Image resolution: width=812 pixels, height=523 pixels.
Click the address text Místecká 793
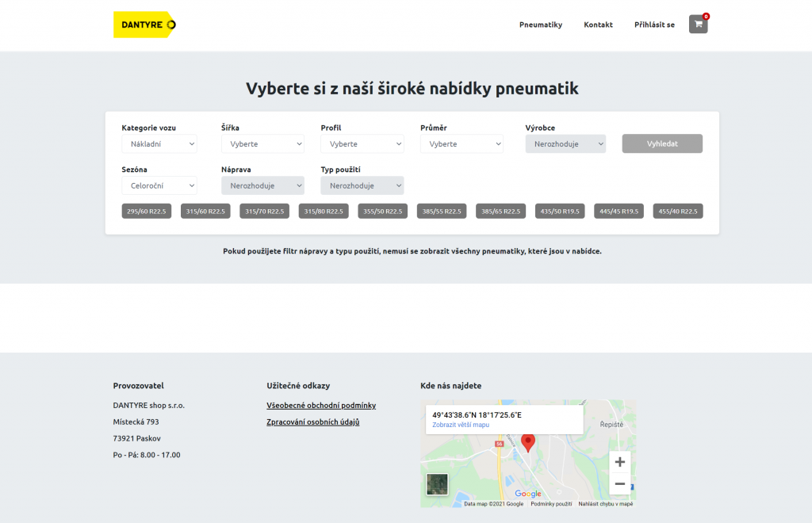pyautogui.click(x=136, y=422)
